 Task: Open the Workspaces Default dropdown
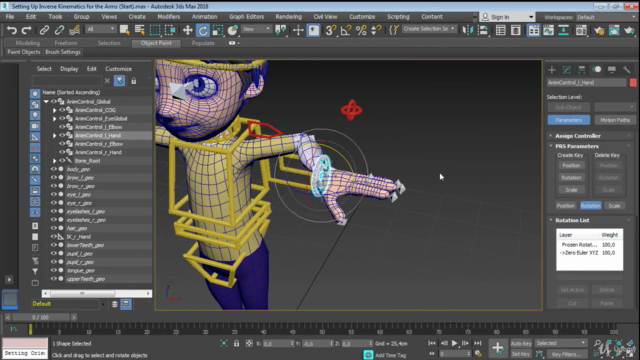(x=606, y=17)
